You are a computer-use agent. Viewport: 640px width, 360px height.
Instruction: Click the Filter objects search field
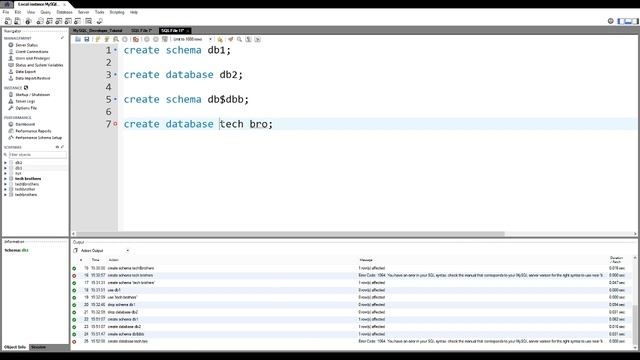tap(37, 155)
